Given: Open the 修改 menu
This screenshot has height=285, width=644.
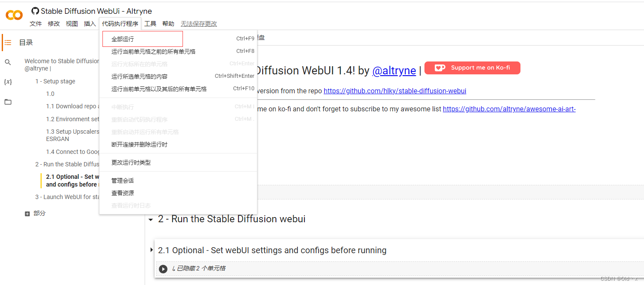Looking at the screenshot, I should click(x=54, y=24).
